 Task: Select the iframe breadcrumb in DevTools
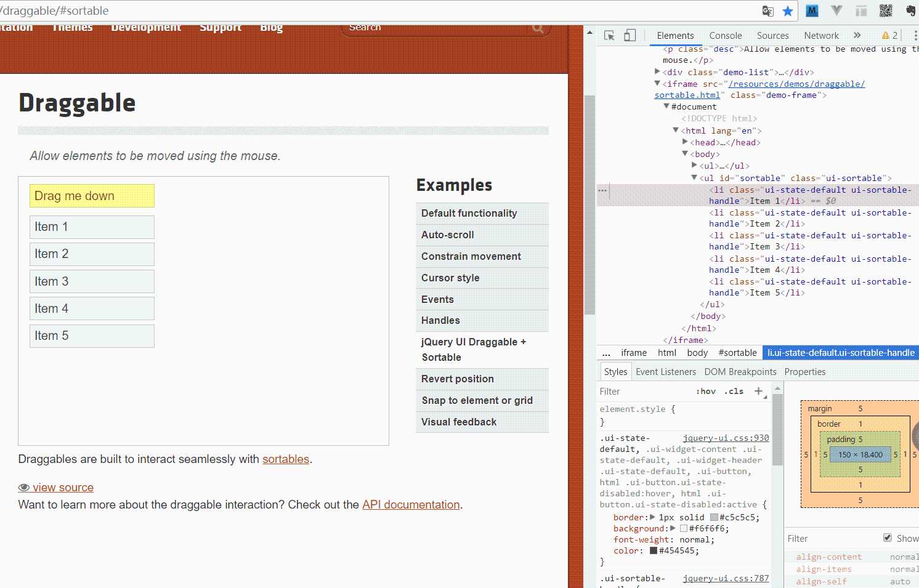(634, 353)
